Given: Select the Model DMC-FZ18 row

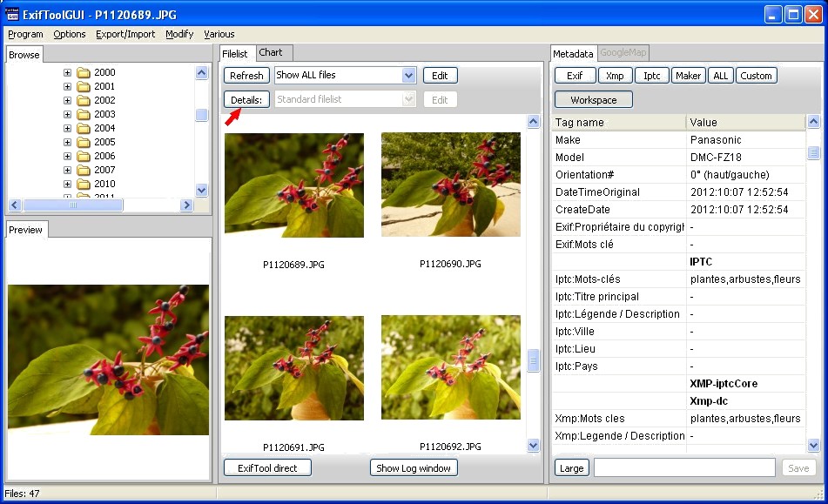Looking at the screenshot, I should click(678, 158).
